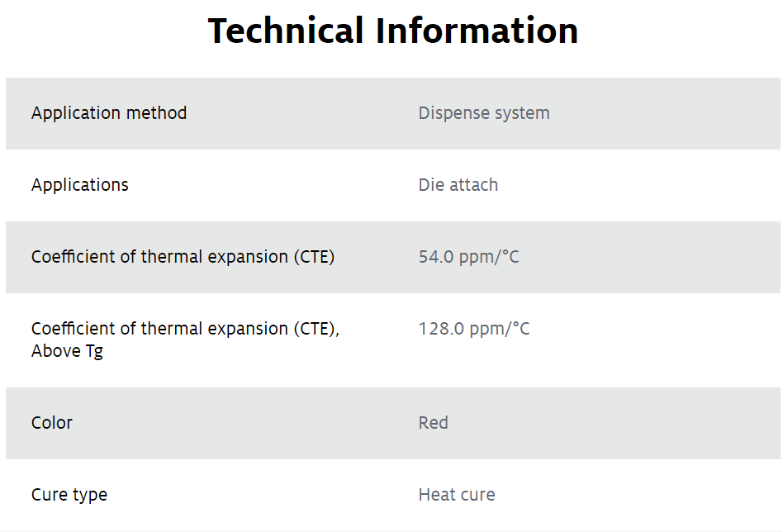Viewport: 783px width, 532px height.
Task: Select the Cure type label
Action: [x=69, y=495]
